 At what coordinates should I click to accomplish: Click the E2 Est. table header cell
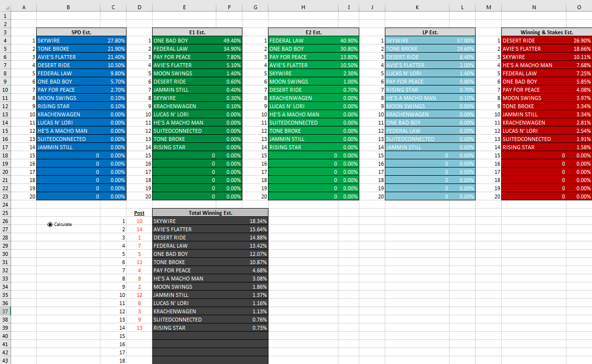(313, 32)
